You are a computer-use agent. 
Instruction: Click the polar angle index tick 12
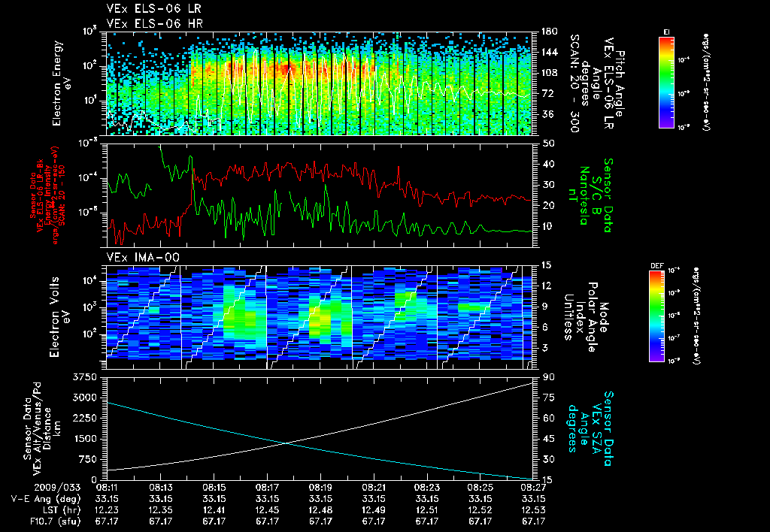tap(549, 286)
